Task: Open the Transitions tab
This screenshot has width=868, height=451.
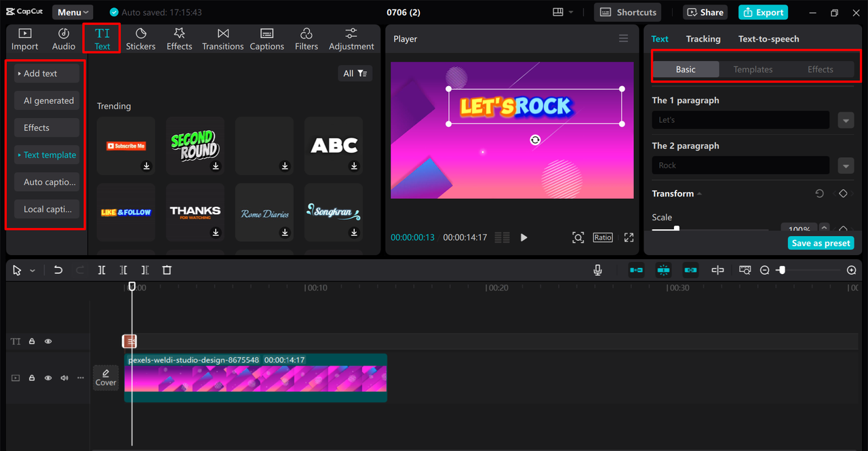Action: (222, 39)
